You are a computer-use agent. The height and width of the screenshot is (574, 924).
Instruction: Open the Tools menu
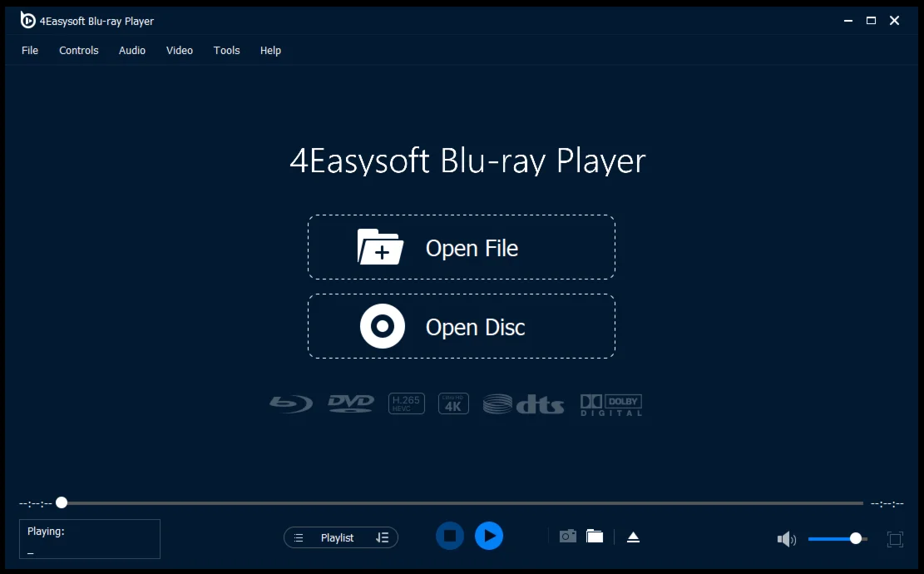[226, 51]
